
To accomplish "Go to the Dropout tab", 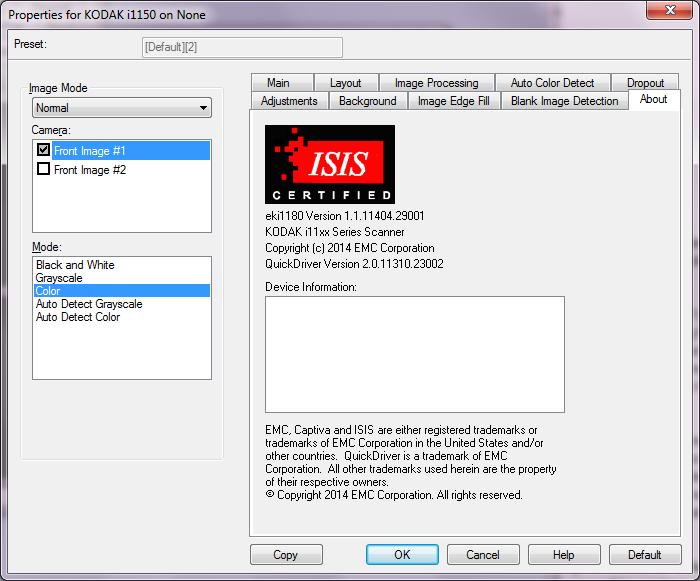I will pyautogui.click(x=645, y=83).
